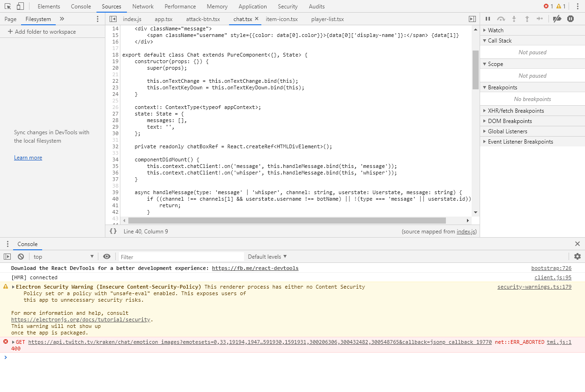Click the Learn more link

pyautogui.click(x=28, y=157)
